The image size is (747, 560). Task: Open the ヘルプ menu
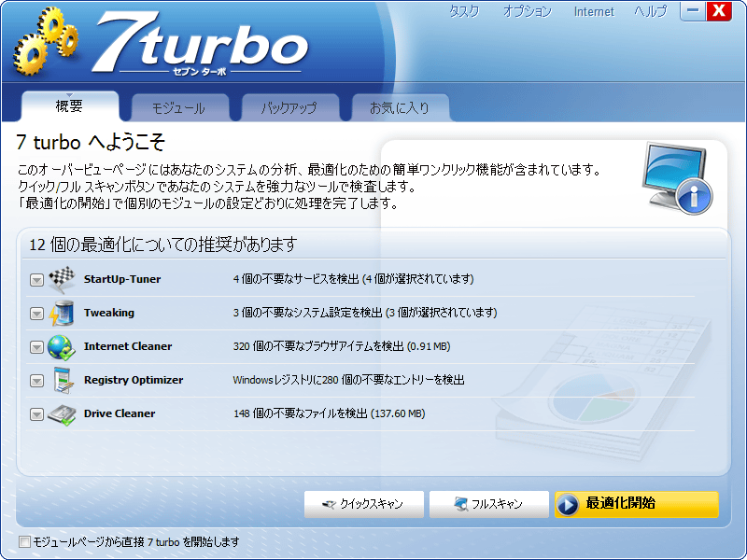point(650,11)
